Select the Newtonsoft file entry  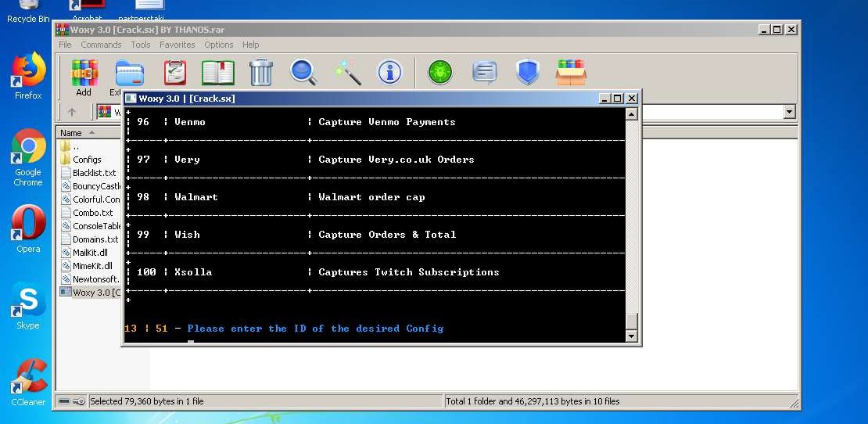[x=90, y=279]
